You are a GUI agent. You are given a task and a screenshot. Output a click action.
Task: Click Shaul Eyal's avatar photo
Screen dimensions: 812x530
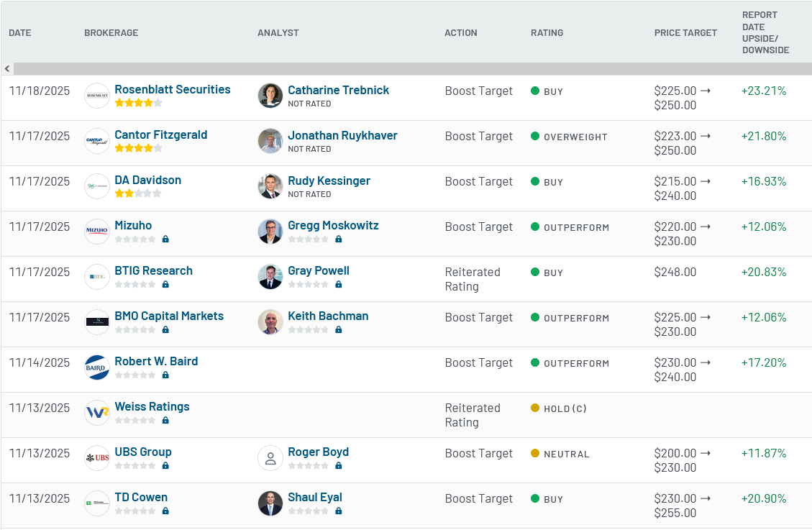pos(270,503)
